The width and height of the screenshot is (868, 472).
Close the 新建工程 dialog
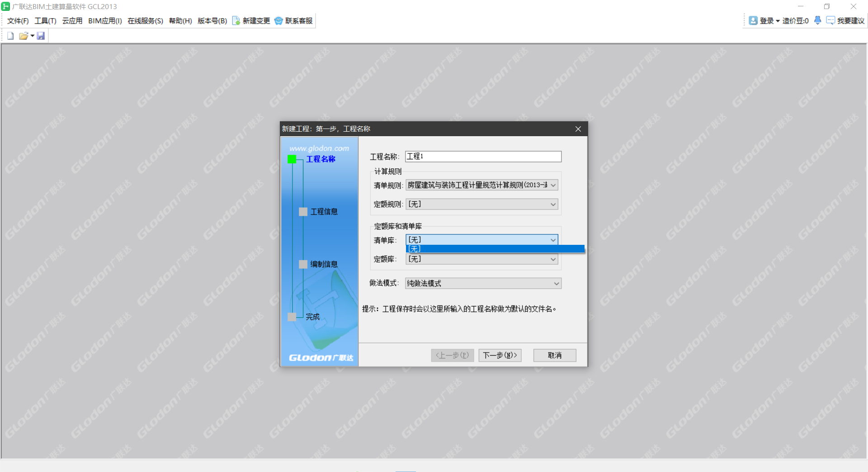point(578,129)
